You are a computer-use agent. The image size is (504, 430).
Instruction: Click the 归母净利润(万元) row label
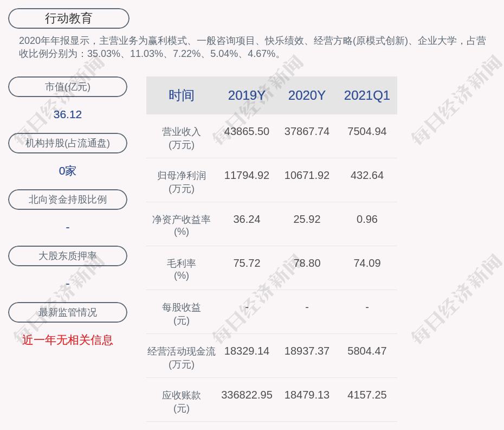click(x=182, y=182)
